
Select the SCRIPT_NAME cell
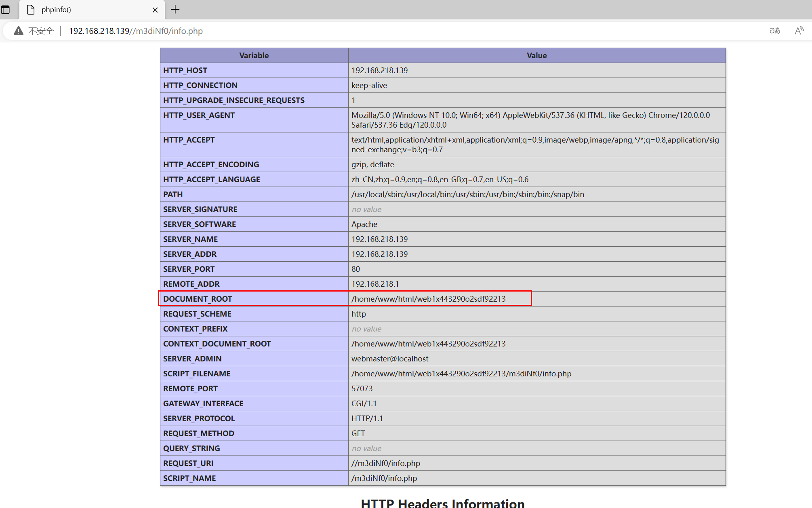pos(254,478)
